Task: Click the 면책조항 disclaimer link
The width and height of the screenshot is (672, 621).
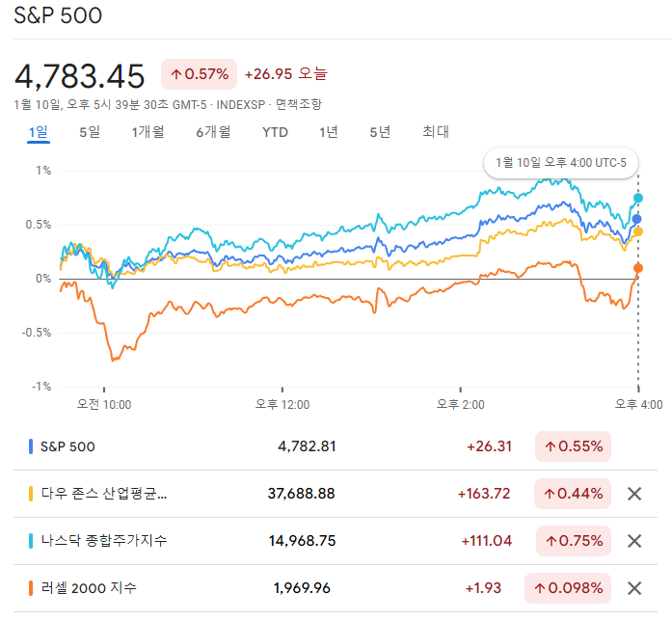Action: point(298,104)
